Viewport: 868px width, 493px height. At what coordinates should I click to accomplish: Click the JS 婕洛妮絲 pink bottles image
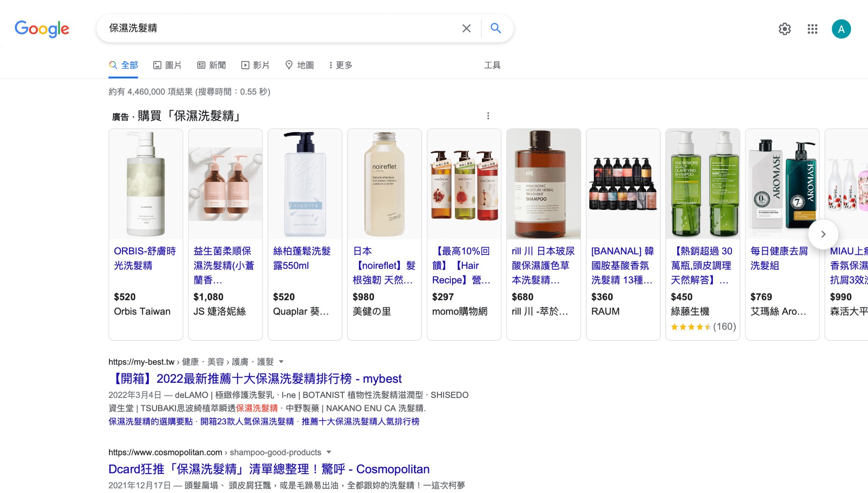(225, 184)
